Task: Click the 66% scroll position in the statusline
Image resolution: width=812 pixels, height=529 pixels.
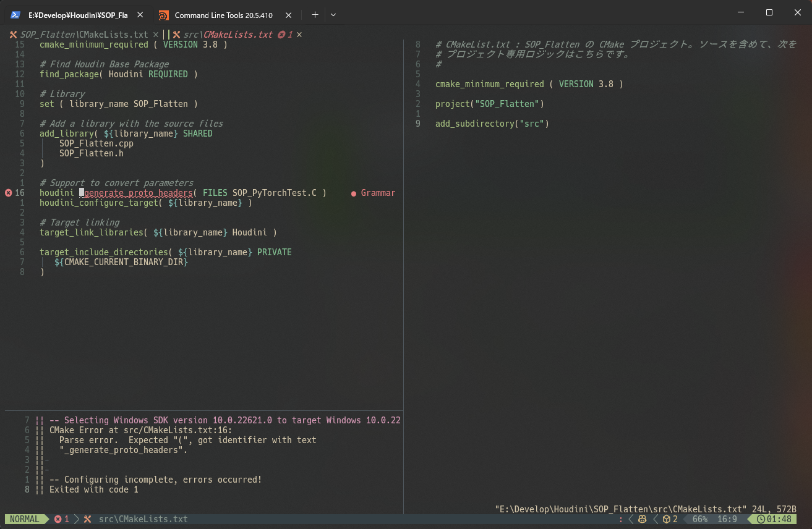Action: point(699,519)
